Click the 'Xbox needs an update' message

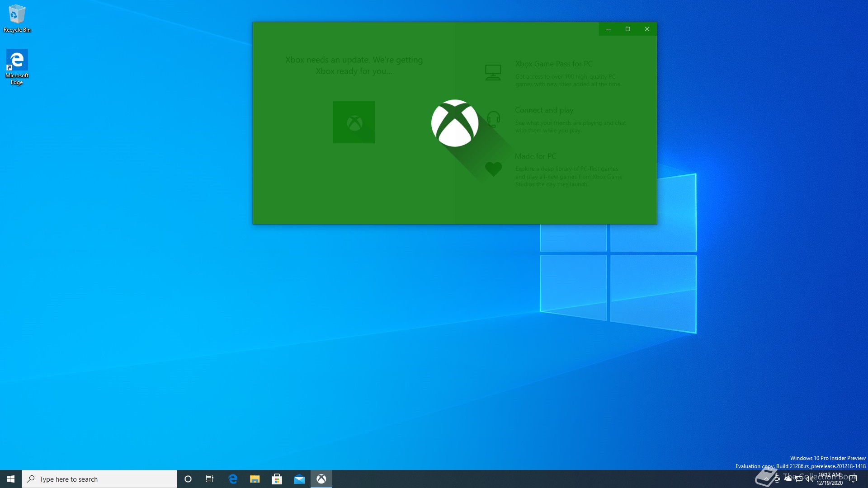click(x=354, y=66)
